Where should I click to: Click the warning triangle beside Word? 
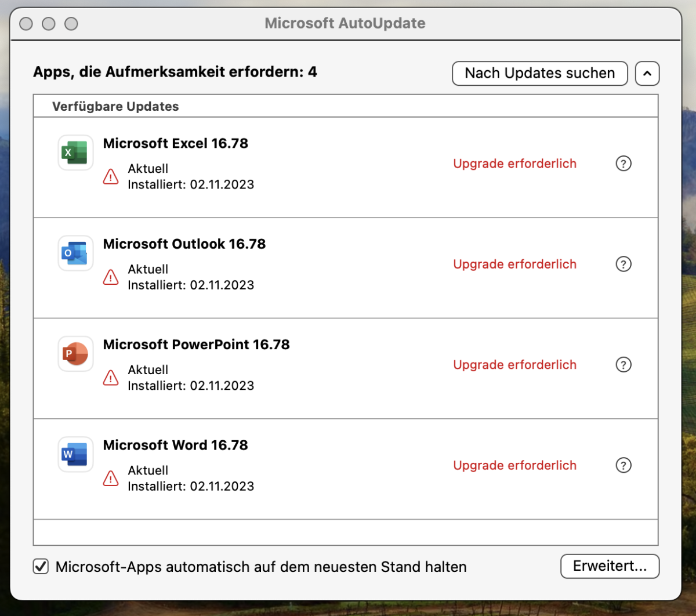(110, 478)
